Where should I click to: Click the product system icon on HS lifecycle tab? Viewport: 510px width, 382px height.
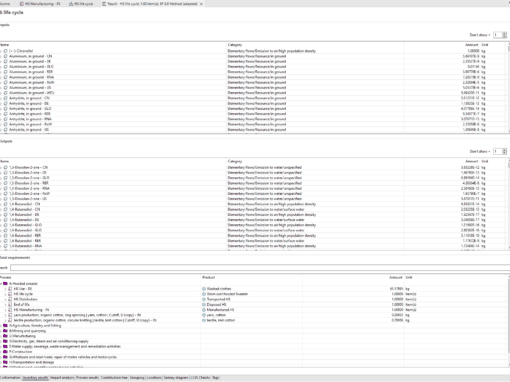tap(71, 4)
